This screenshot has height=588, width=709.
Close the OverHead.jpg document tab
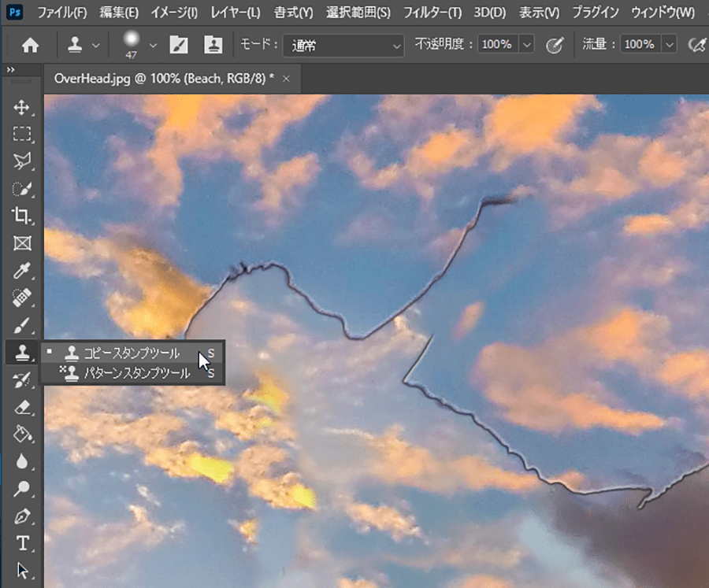(x=286, y=79)
